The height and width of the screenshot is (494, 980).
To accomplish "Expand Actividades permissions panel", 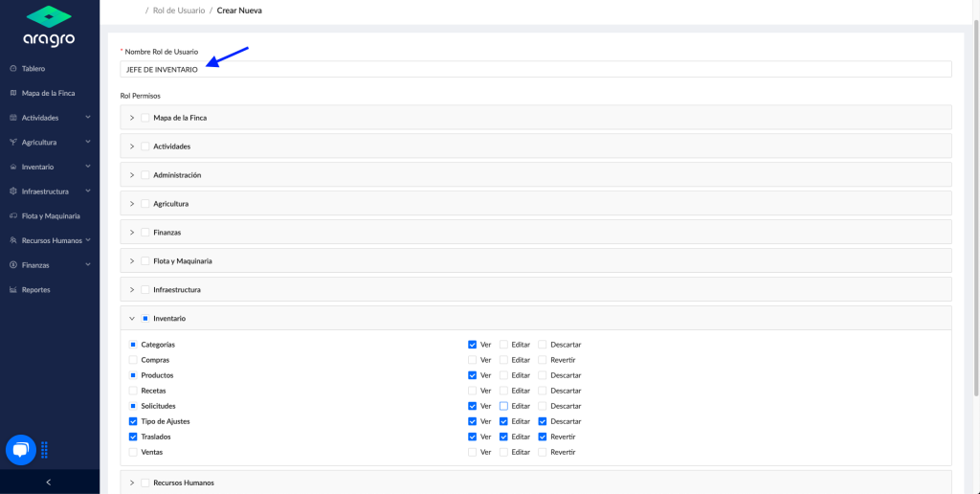I will (x=132, y=146).
